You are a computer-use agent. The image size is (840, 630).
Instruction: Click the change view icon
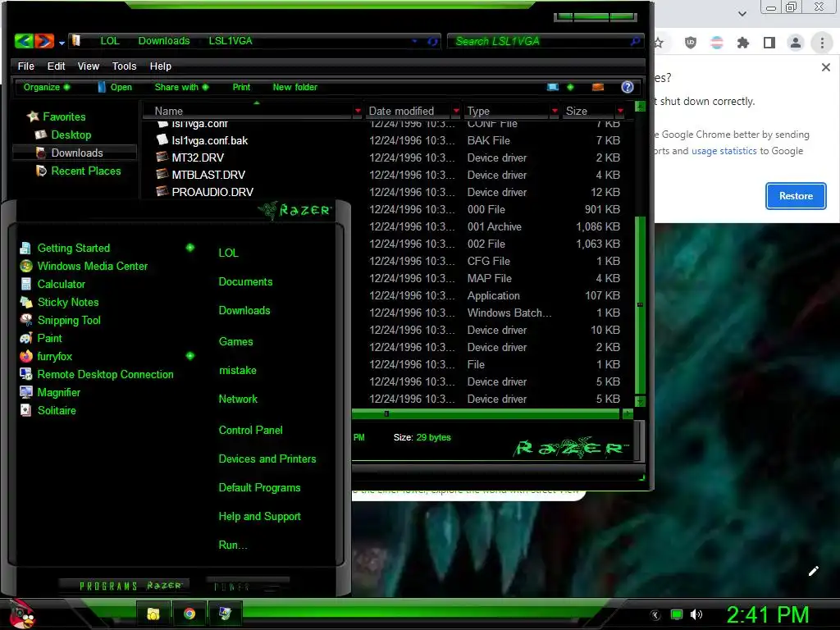pos(553,87)
